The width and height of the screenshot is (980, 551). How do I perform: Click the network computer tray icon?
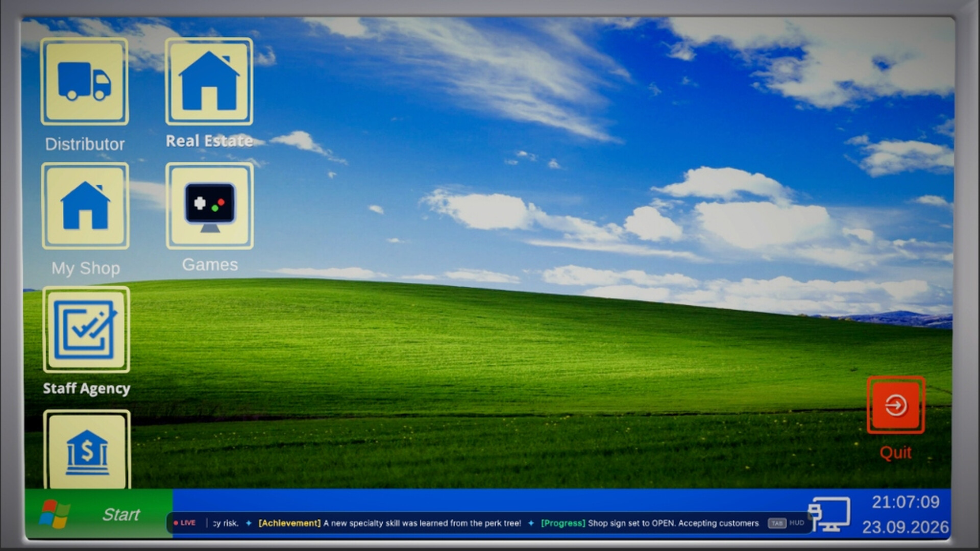[829, 514]
